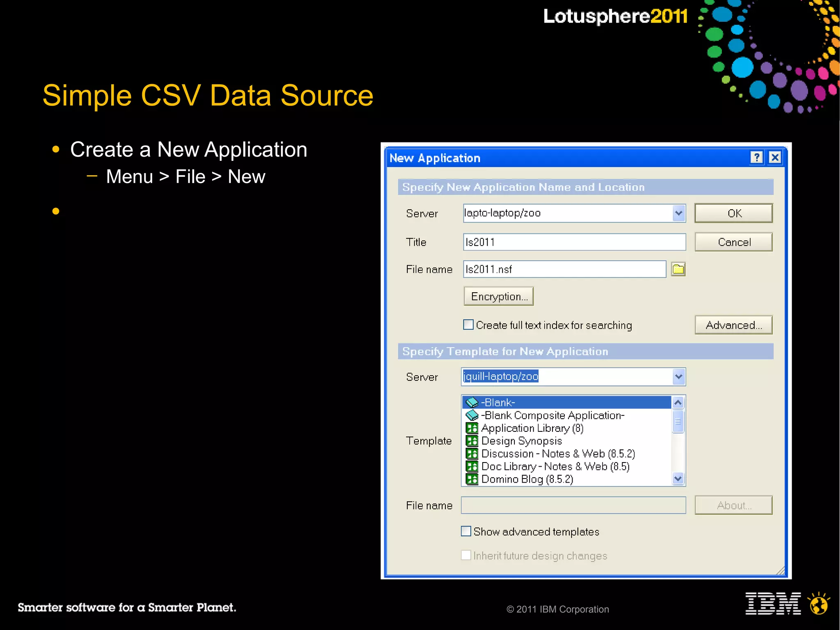Click the -Blank- template icon

472,402
